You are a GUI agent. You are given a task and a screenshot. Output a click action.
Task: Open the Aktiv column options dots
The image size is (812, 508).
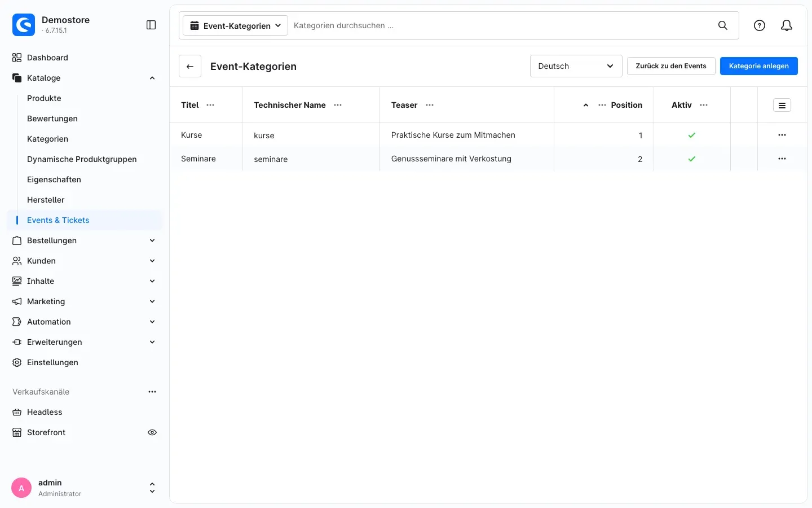click(x=704, y=105)
